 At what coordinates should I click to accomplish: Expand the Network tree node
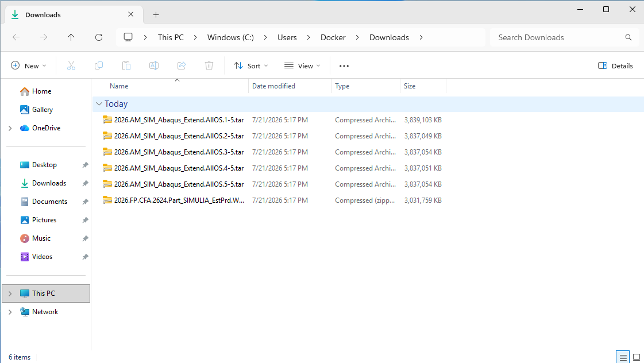click(x=10, y=312)
